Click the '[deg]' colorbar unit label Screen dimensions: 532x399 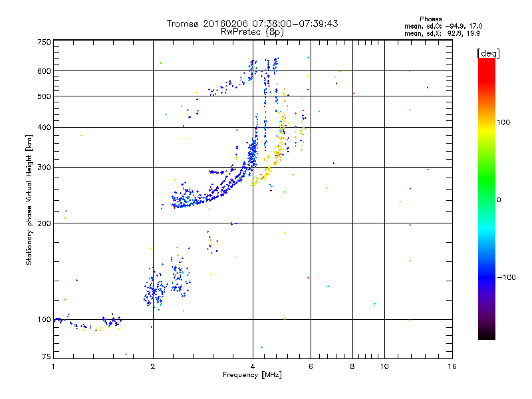coord(488,53)
